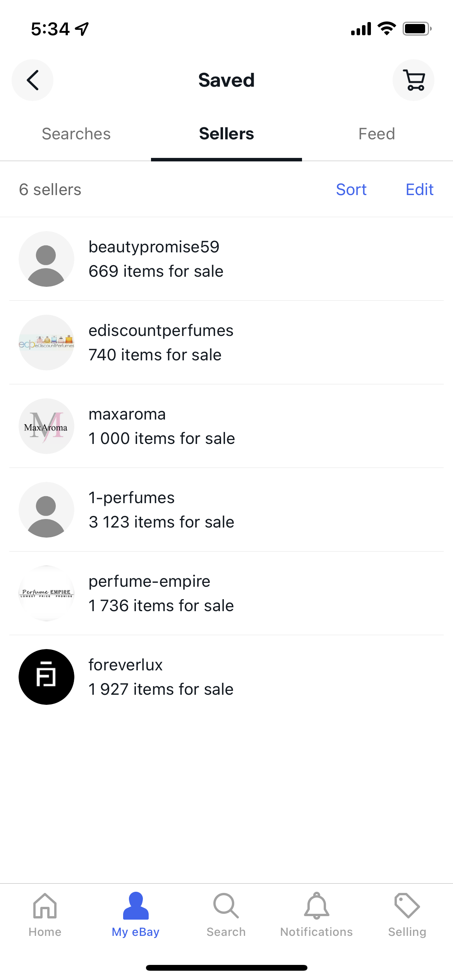Screen dimensions: 453x980
Task: Open perfume-empire seller listing
Action: pyautogui.click(x=161, y=593)
